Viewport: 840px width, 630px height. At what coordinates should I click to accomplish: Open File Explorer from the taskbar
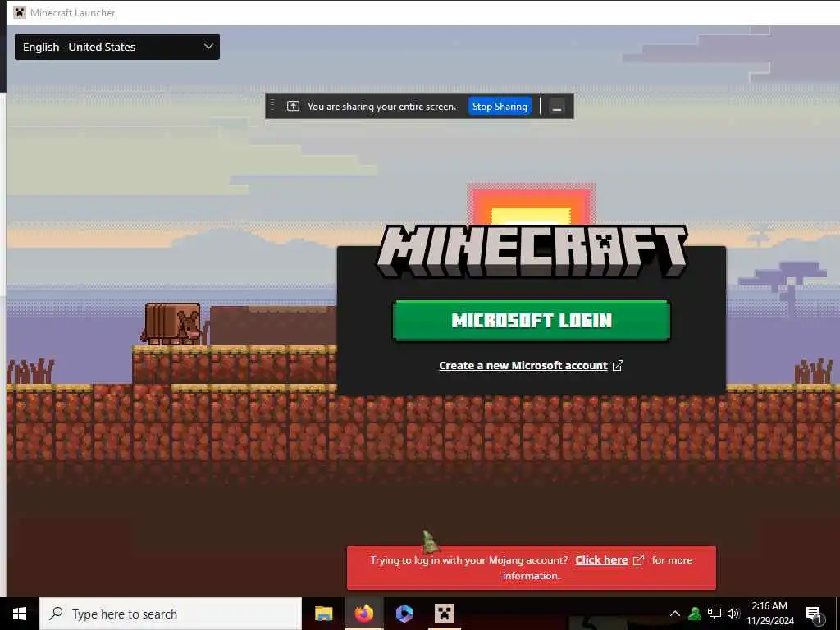point(323,614)
